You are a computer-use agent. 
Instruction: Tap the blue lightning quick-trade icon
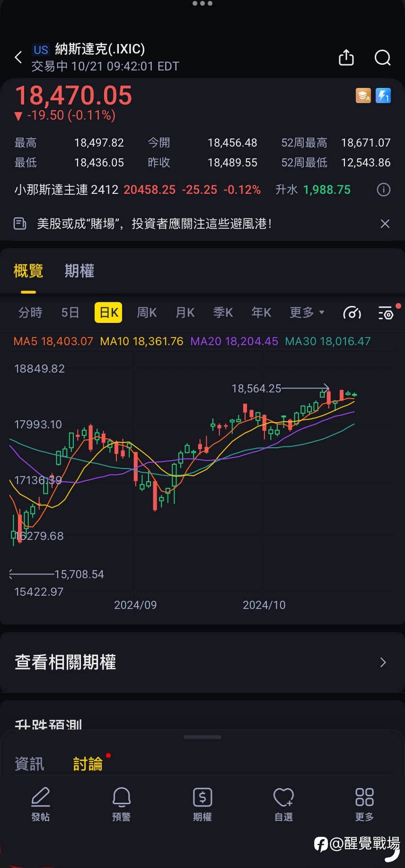383,95
